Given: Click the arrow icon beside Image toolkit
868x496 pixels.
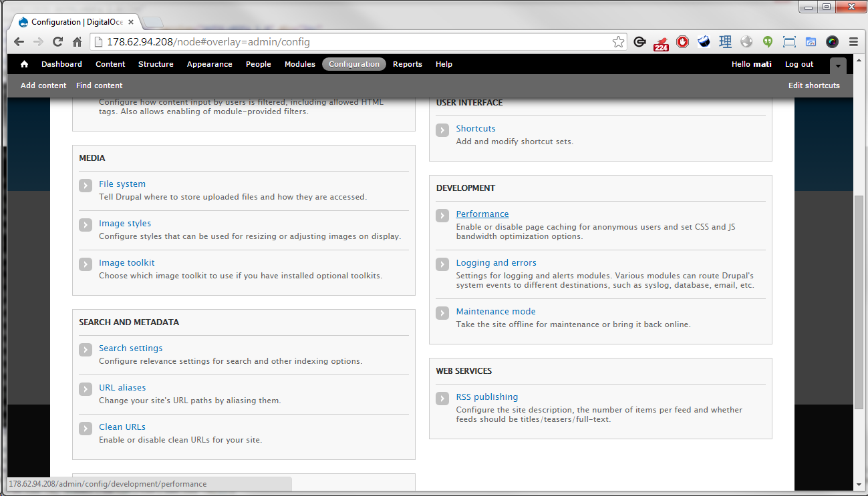Looking at the screenshot, I should coord(86,264).
